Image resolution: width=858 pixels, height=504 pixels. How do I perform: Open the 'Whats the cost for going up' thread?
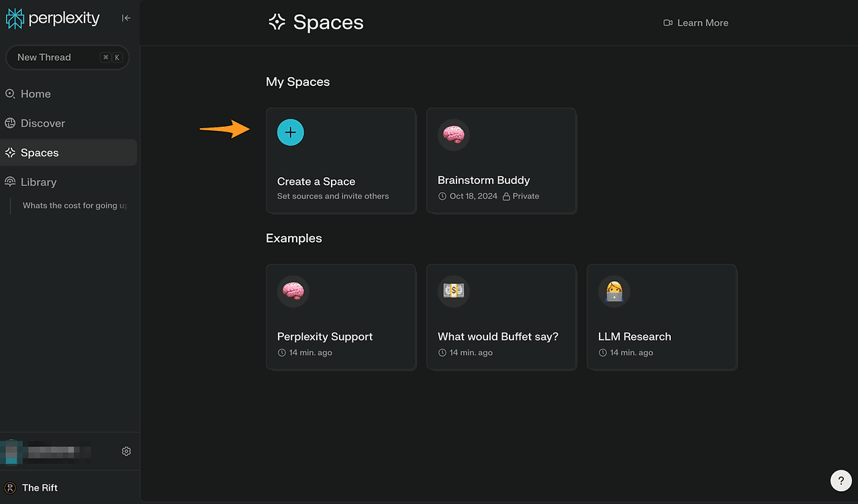click(75, 205)
